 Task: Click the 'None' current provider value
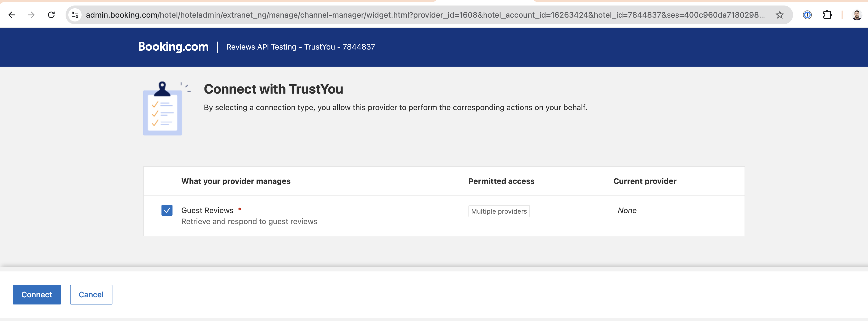[x=627, y=210]
